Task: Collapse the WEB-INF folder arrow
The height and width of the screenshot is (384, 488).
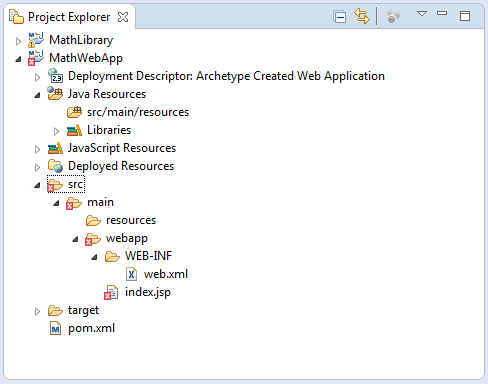Action: (x=95, y=257)
